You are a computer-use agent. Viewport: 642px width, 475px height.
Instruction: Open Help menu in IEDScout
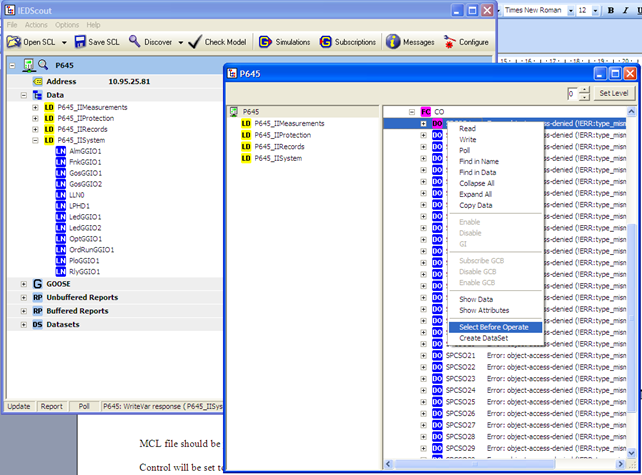click(x=93, y=25)
